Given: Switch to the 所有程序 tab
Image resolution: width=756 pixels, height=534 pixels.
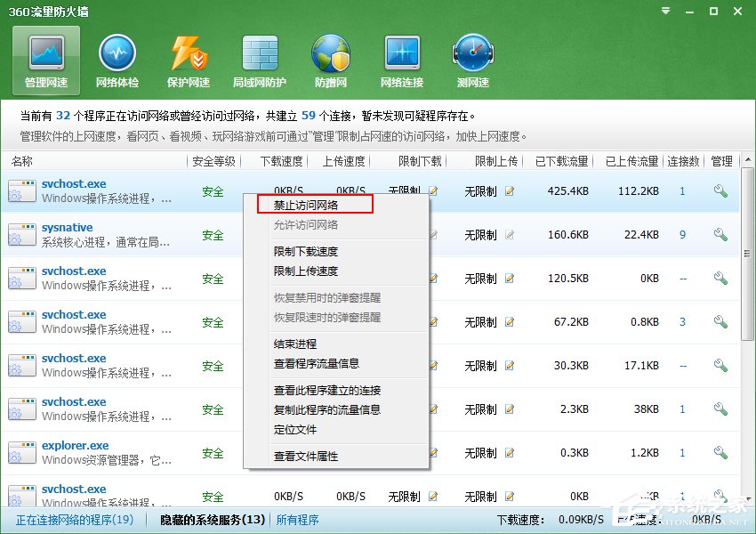Looking at the screenshot, I should point(298,519).
